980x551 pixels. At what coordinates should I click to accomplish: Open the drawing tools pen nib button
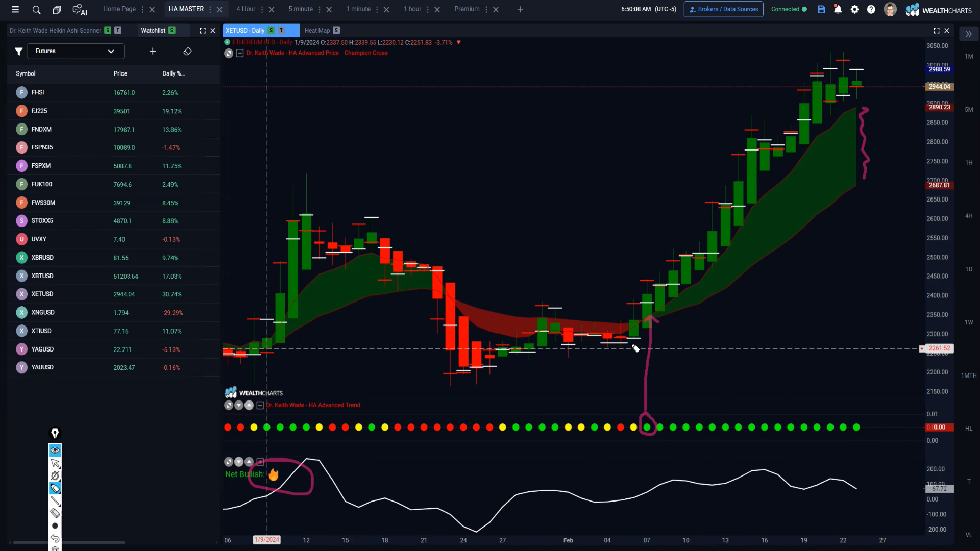tap(55, 433)
